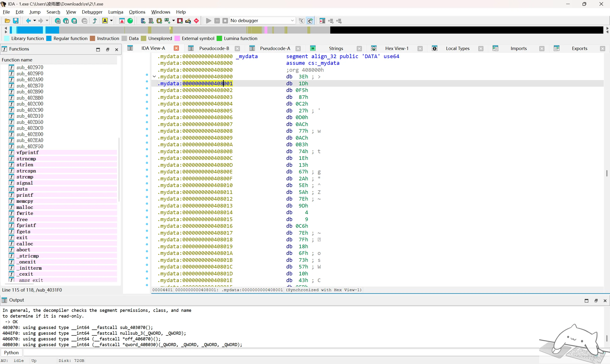The width and height of the screenshot is (610, 364).
Task: Collapse the chevron at address 408000
Action: click(154, 77)
